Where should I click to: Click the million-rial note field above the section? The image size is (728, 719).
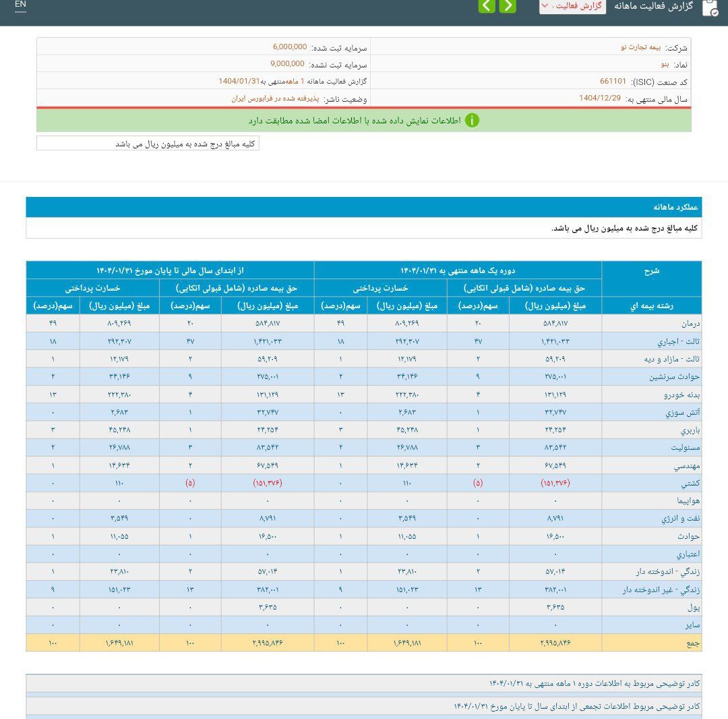148,144
